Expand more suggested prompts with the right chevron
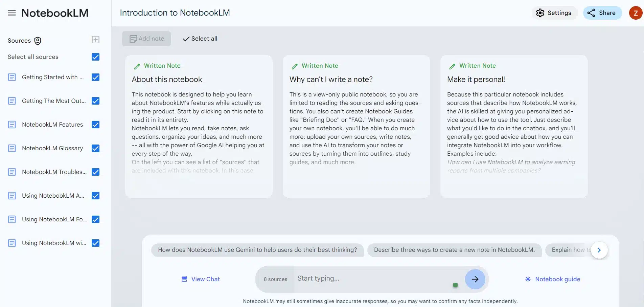 click(x=599, y=250)
